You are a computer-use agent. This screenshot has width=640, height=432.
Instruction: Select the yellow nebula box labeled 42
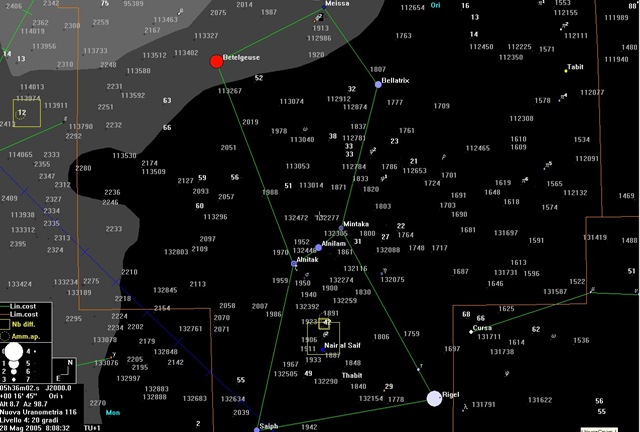pyautogui.click(x=324, y=323)
